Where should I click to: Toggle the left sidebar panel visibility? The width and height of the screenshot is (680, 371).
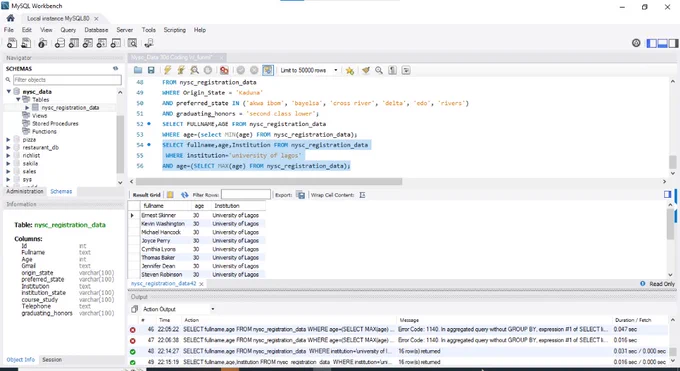[651, 43]
